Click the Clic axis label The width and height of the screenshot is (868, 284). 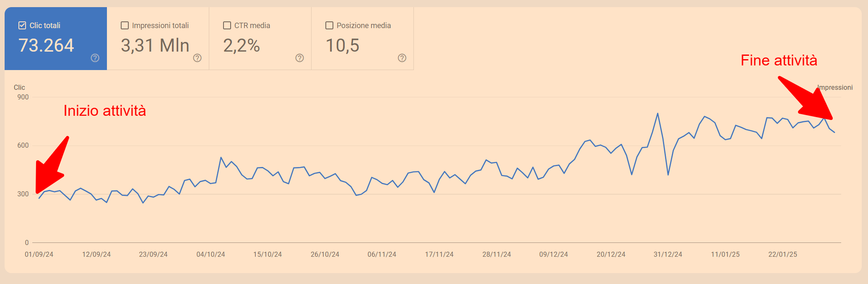click(x=19, y=87)
